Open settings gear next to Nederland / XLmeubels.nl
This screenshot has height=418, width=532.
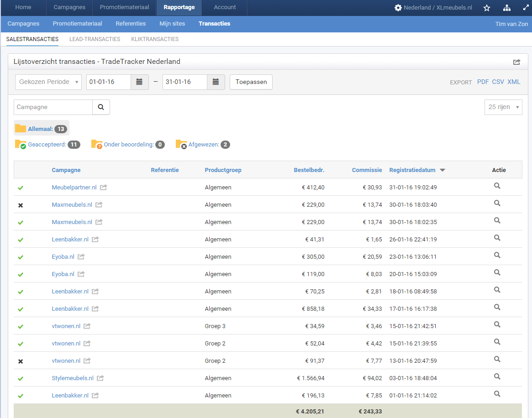click(398, 7)
